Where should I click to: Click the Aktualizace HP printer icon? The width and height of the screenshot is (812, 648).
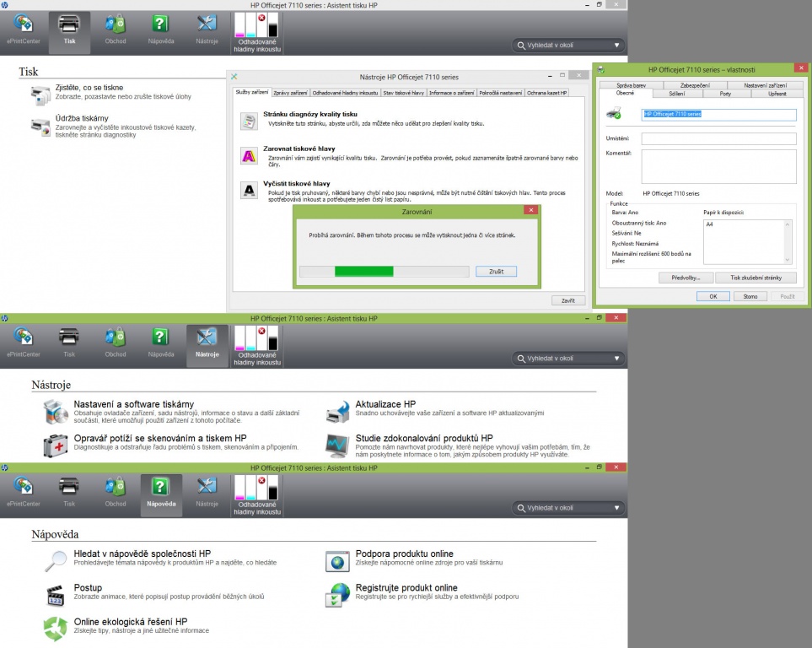(x=337, y=412)
